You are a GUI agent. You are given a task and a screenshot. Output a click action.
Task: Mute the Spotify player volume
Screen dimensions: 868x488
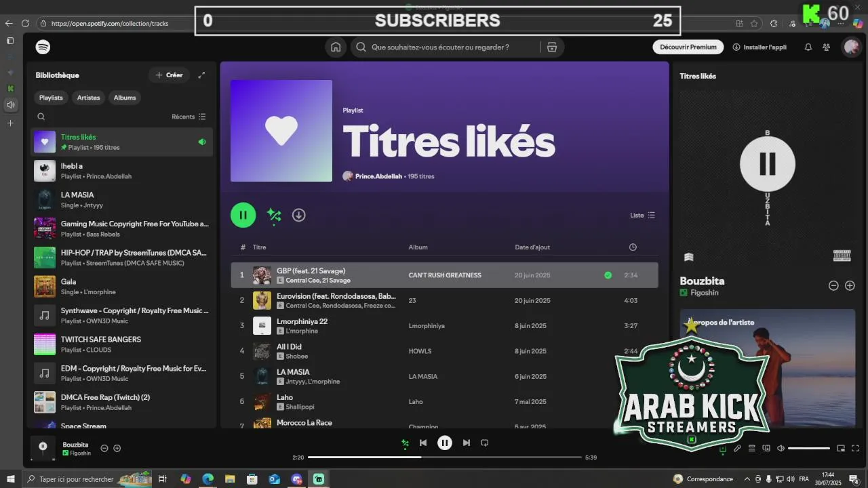coord(781,448)
